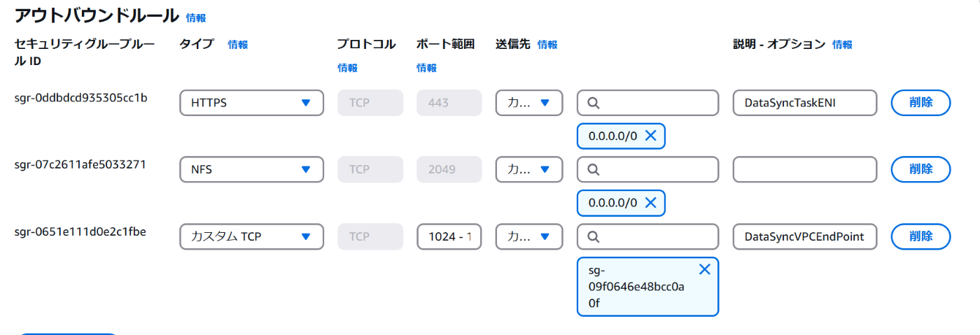
Task: Edit the DataSyncTaskENI description field
Action: [805, 103]
